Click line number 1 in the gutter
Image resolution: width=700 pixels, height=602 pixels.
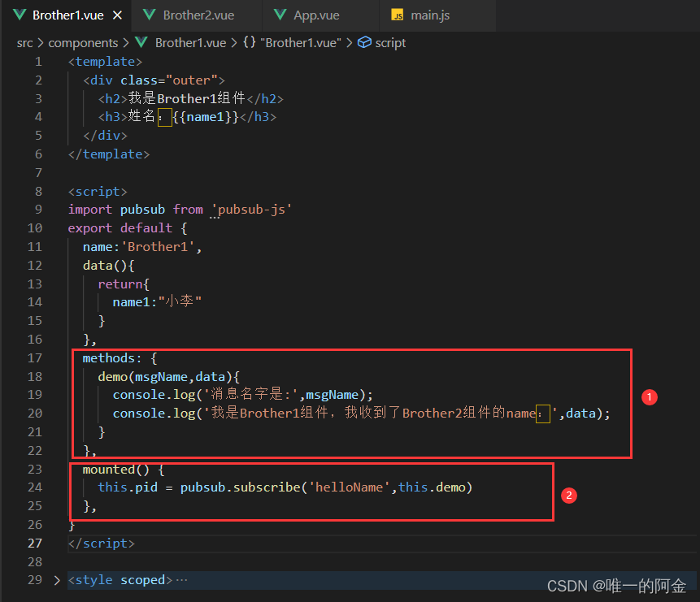click(38, 62)
